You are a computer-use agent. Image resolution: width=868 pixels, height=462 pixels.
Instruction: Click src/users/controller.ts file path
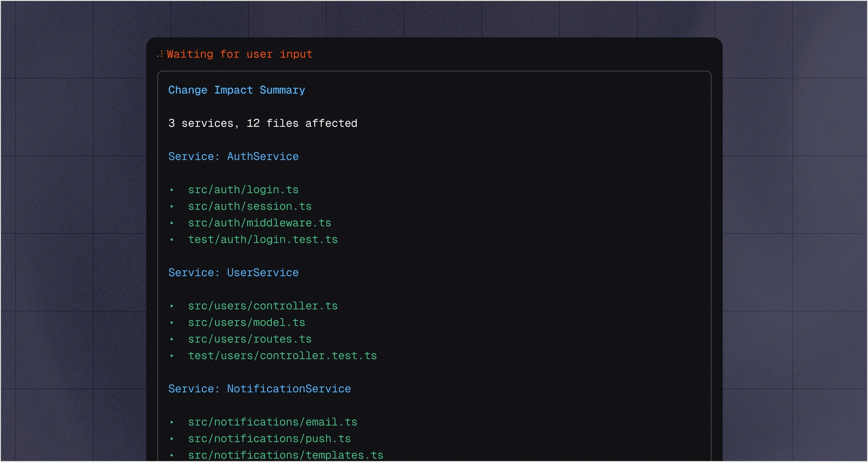263,306
